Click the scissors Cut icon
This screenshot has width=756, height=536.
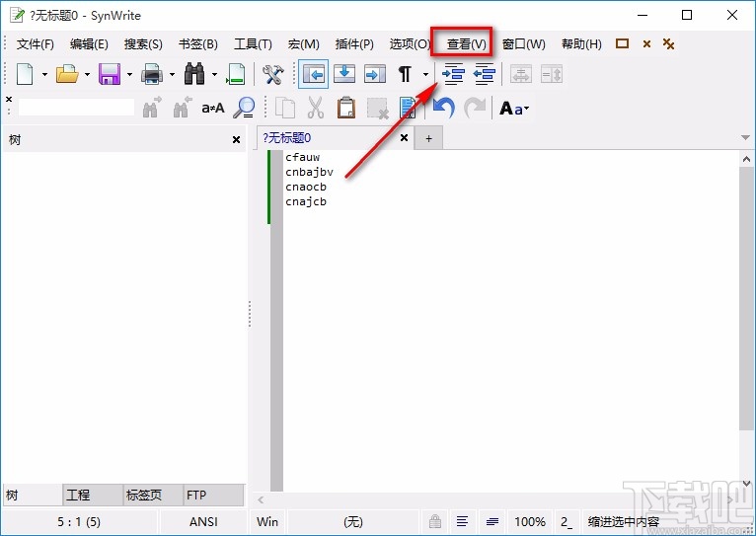(x=316, y=108)
